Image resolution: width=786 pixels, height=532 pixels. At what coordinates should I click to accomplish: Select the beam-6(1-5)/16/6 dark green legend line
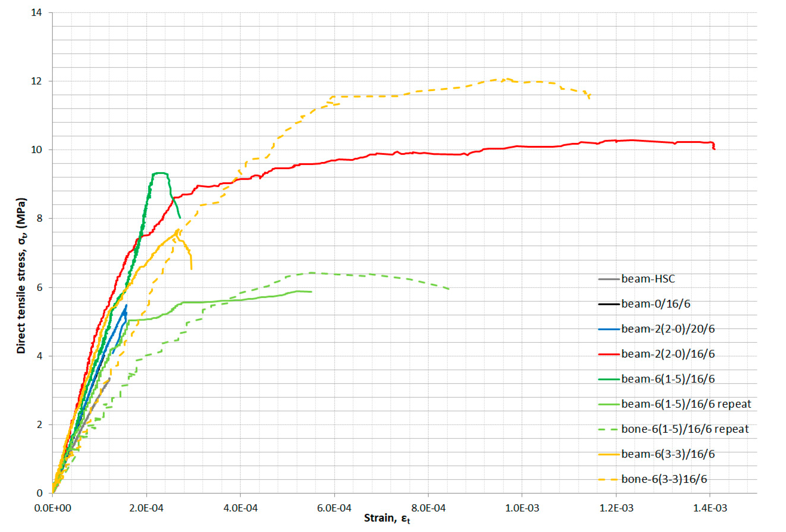[x=609, y=379]
